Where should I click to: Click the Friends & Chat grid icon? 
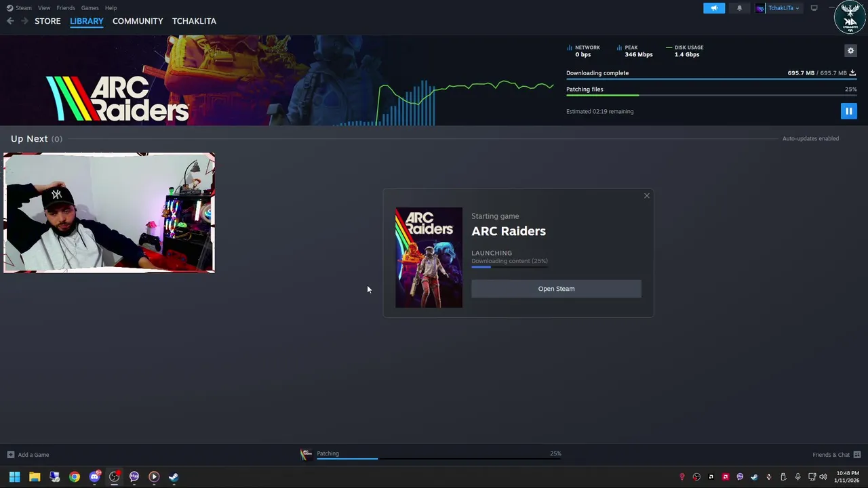click(857, 455)
